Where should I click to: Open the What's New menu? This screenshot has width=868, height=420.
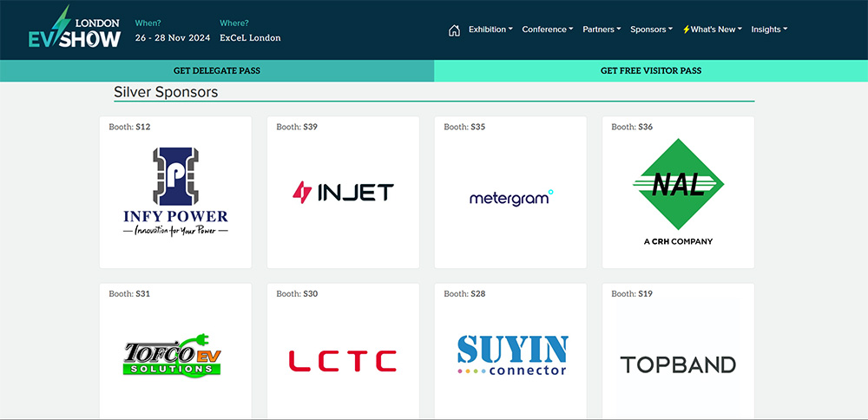click(712, 30)
